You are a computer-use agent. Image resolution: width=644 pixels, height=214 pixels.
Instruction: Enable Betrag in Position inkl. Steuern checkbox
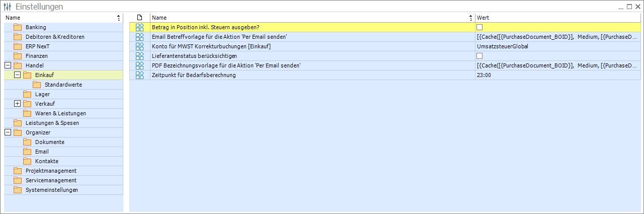[479, 27]
